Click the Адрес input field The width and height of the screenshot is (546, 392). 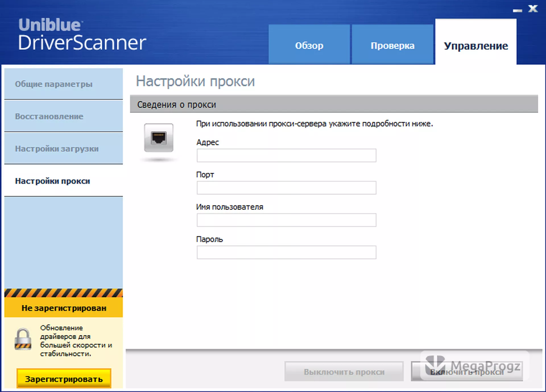point(286,155)
